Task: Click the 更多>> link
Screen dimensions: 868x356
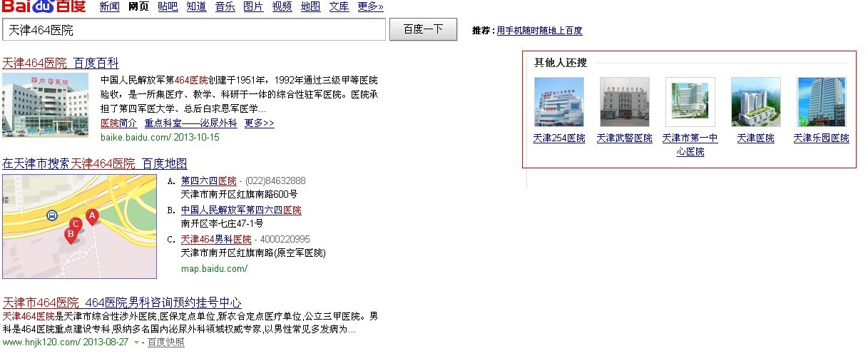Action: (x=259, y=123)
